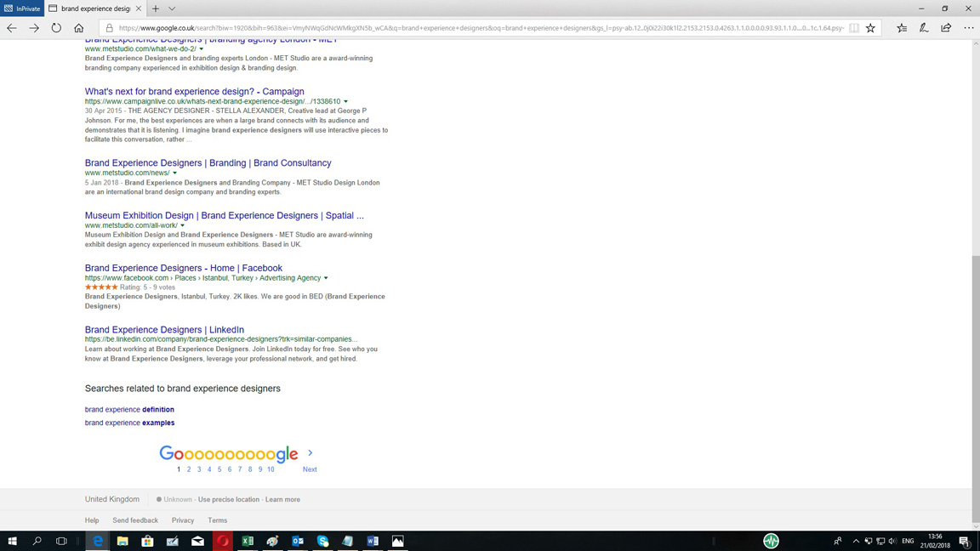This screenshot has width=980, height=551.
Task: Click the Next results page link
Action: [310, 469]
